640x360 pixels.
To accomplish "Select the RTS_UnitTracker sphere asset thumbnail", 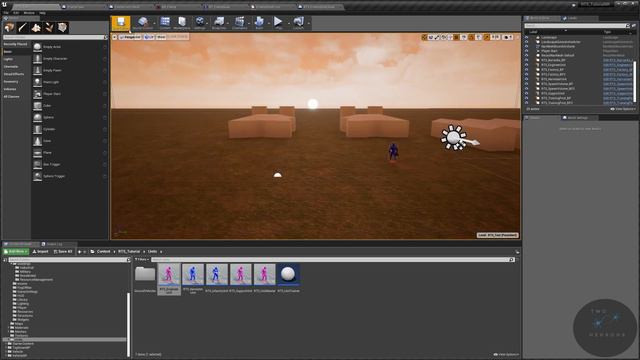I will [x=288, y=274].
